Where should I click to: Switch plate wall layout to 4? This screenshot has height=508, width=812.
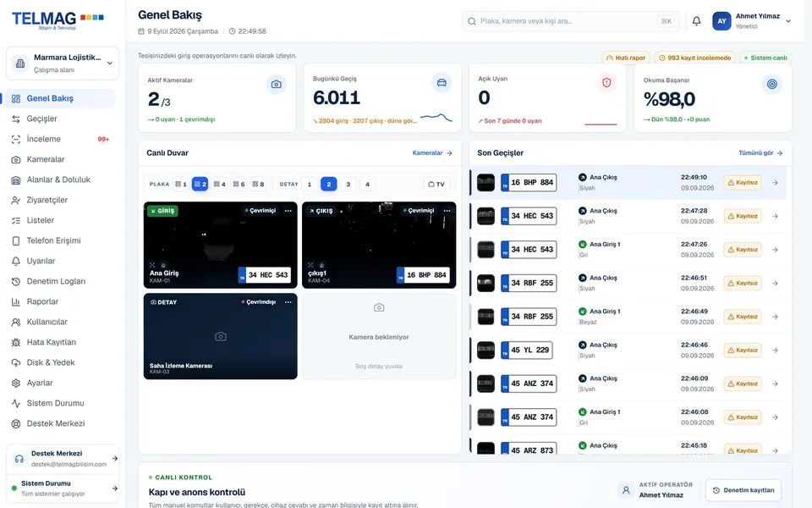(220, 184)
